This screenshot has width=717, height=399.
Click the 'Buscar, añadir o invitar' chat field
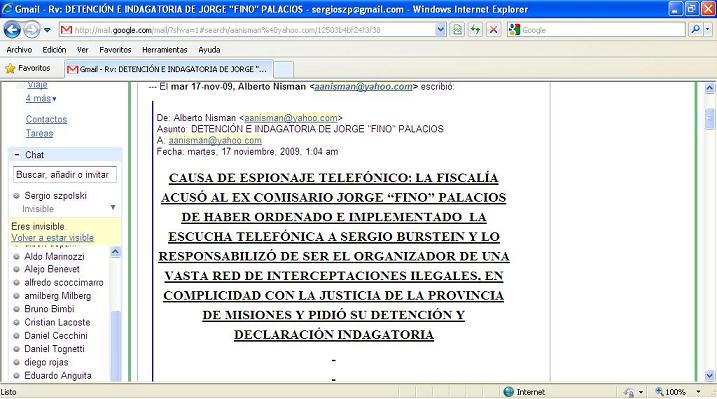point(65,175)
